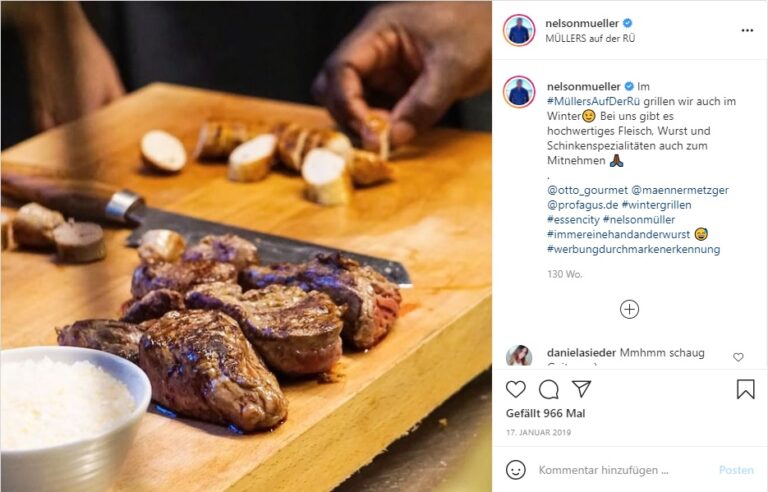Open comments via speech bubble icon
The width and height of the screenshot is (768, 492).
tap(549, 389)
